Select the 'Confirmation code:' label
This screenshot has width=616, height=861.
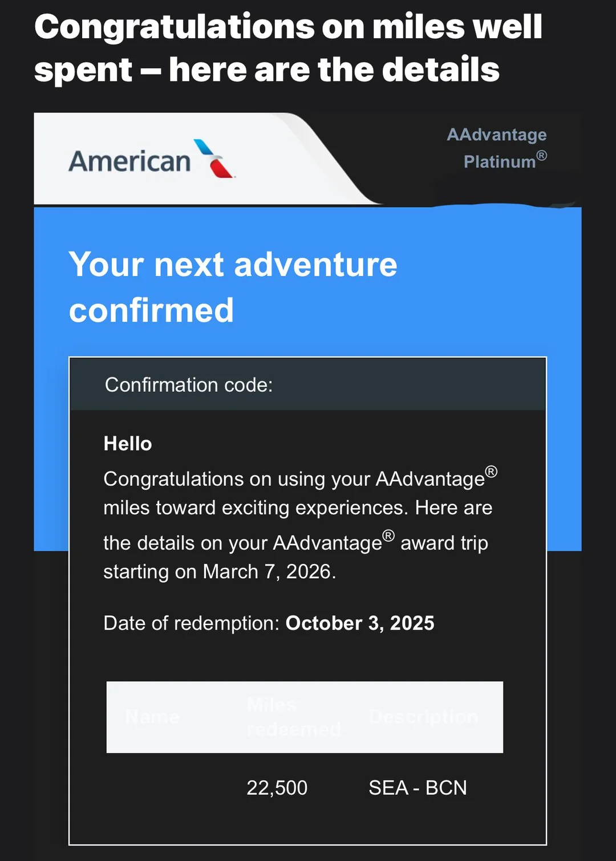(189, 385)
